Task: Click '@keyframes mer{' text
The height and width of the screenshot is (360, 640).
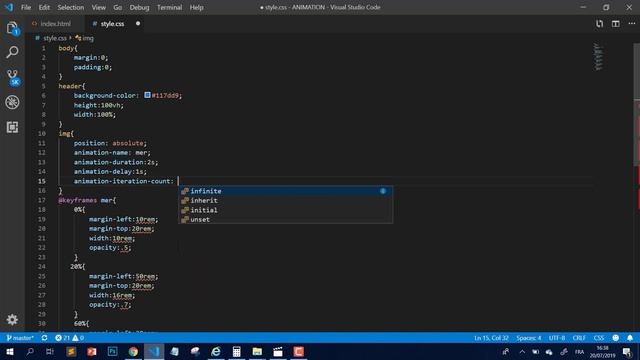Action: pos(87,200)
